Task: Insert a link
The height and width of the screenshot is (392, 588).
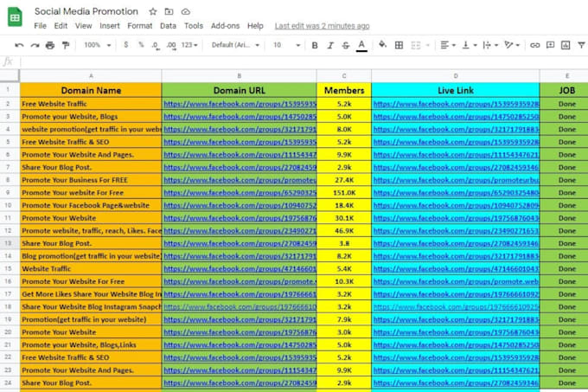Action: click(534, 45)
